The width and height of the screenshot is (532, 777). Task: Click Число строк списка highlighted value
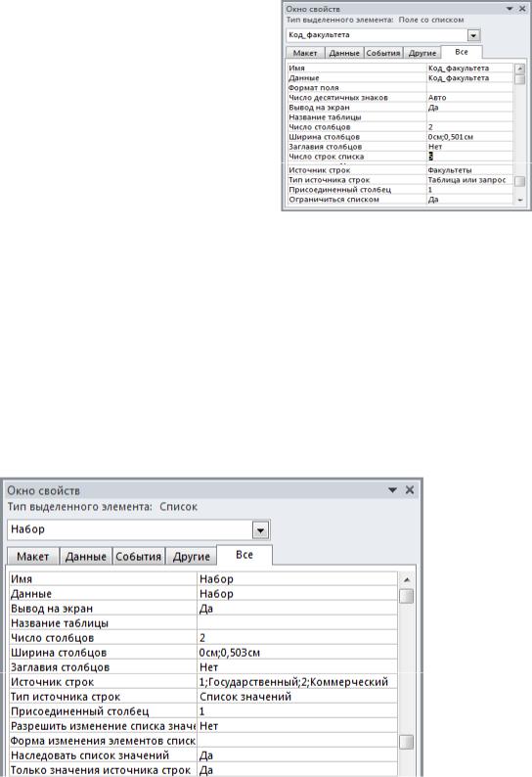point(469,157)
